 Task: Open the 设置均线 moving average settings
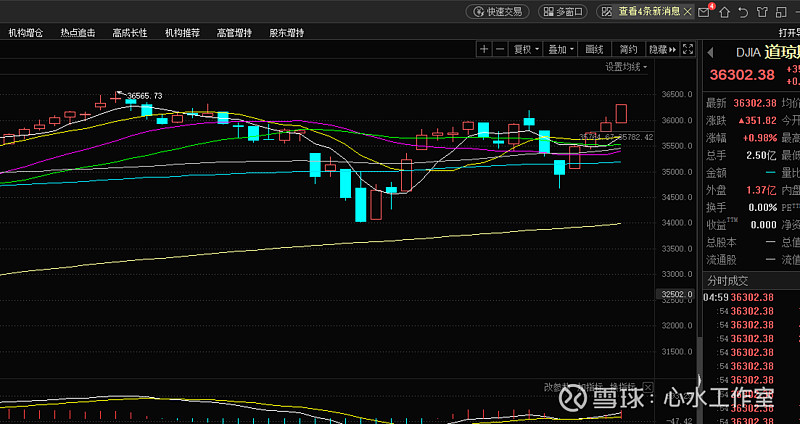[627, 67]
